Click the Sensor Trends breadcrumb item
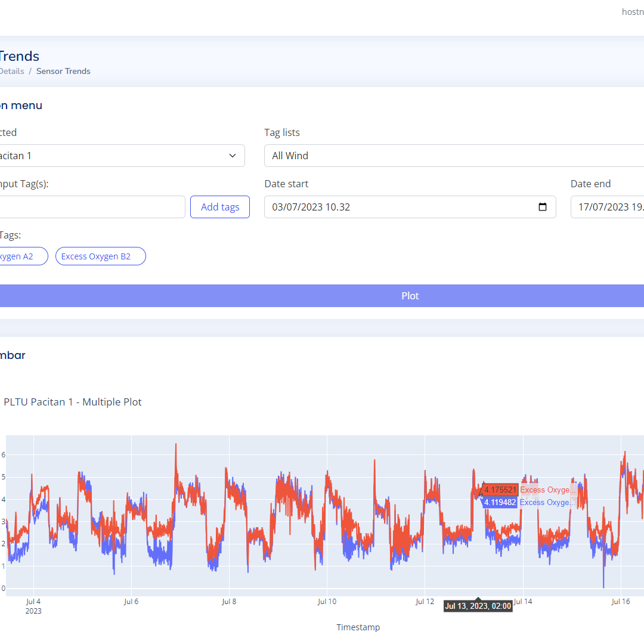The width and height of the screenshot is (644, 644). pyautogui.click(x=63, y=71)
